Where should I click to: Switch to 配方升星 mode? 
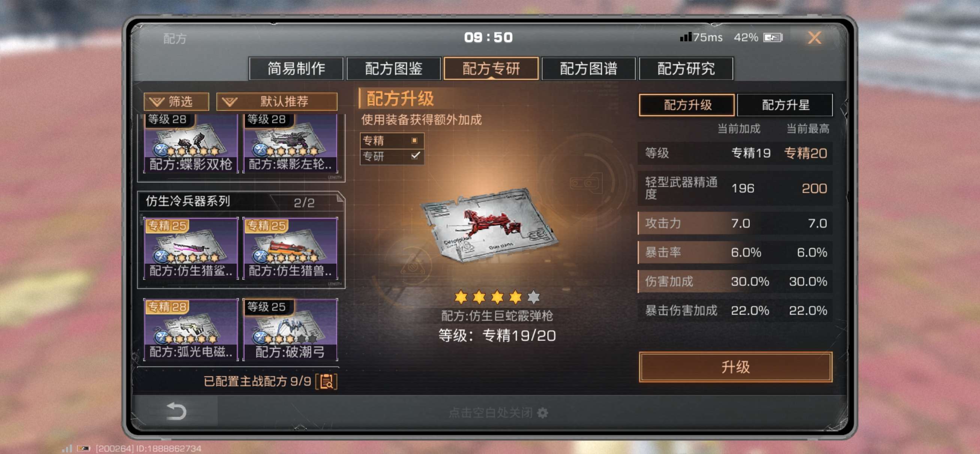(x=785, y=105)
